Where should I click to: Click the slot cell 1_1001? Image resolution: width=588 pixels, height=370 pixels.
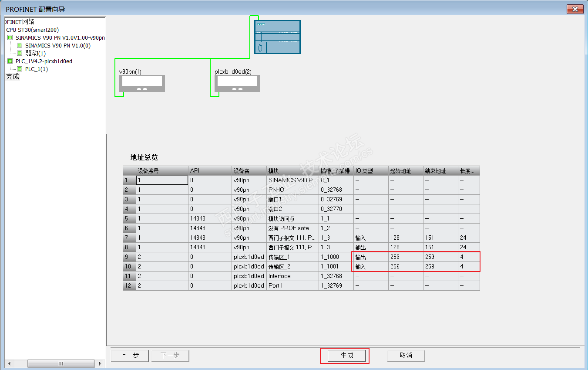(x=336, y=266)
